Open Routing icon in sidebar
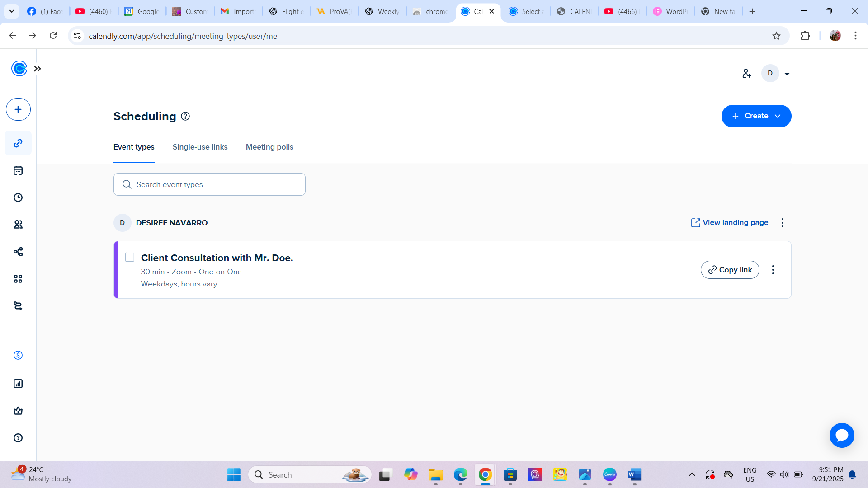The width and height of the screenshot is (868, 488). pyautogui.click(x=18, y=306)
